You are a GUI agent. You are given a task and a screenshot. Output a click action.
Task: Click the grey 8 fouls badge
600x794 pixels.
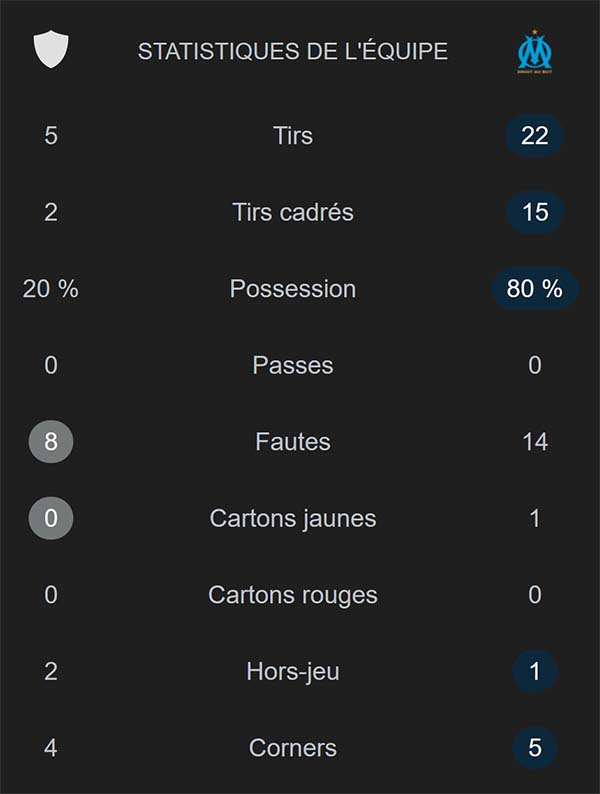click(x=51, y=442)
